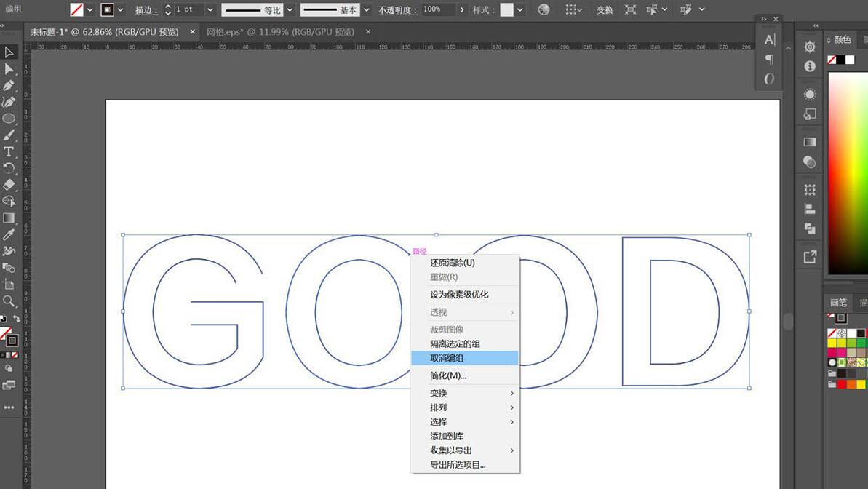Select the Type tool
868x489 pixels.
pos(9,151)
